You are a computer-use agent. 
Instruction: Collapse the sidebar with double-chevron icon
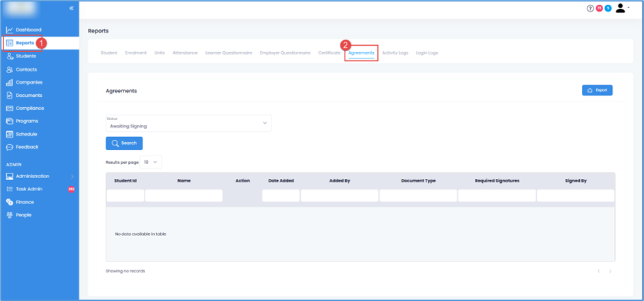click(x=72, y=8)
